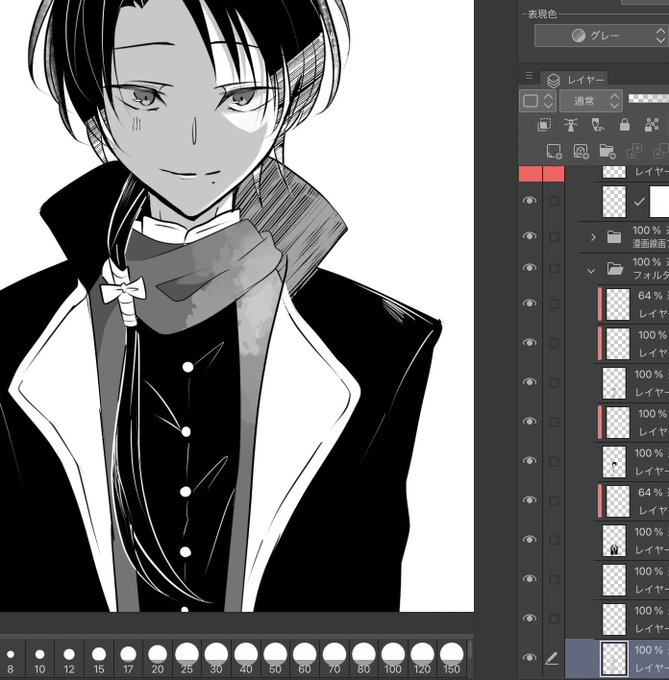This screenshot has height=680, width=669.
Task: Switch to the レイヤー tab
Action: click(x=574, y=80)
